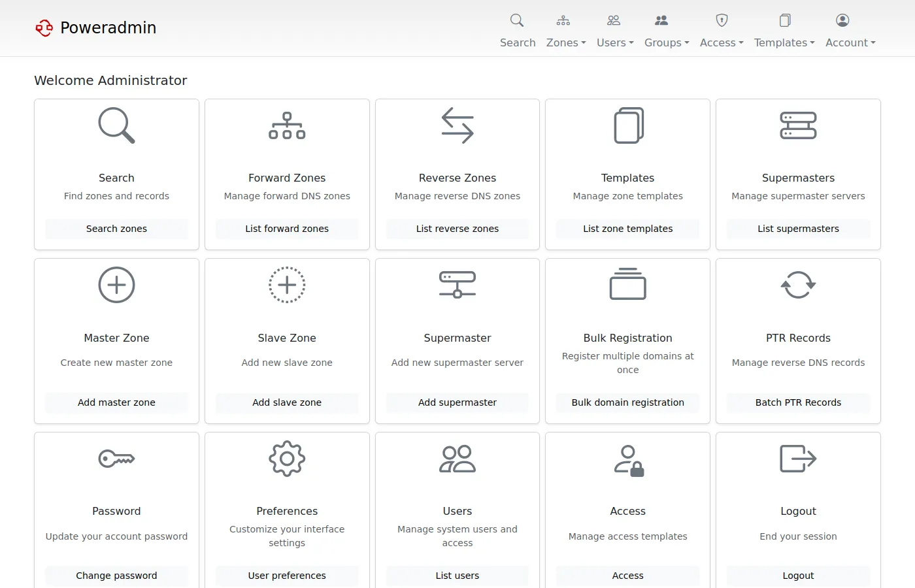The width and height of the screenshot is (915, 588).
Task: Click 'Add new supermaster server' text
Action: (x=457, y=363)
